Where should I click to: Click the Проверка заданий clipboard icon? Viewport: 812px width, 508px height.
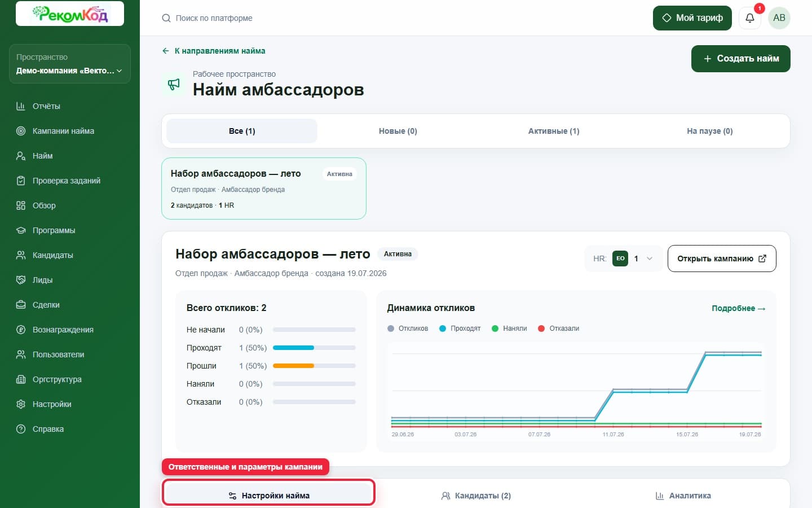point(21,181)
